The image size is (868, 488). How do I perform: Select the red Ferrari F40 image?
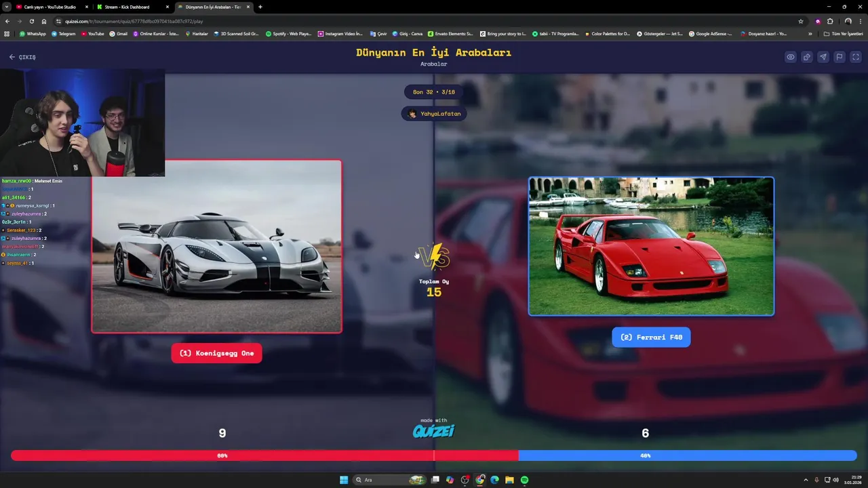651,247
